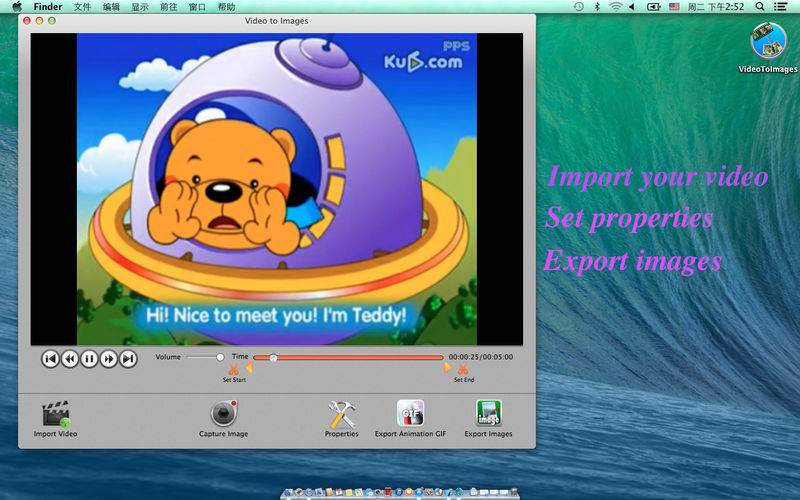Open the 帮助 menu
Viewport: 800px width, 500px height.
click(x=226, y=7)
